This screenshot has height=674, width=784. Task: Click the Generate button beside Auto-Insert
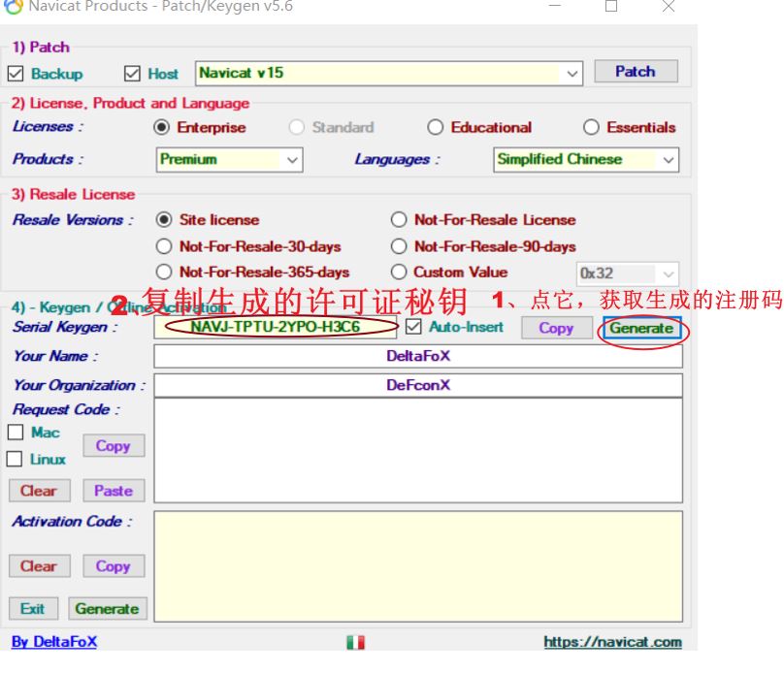(x=641, y=328)
